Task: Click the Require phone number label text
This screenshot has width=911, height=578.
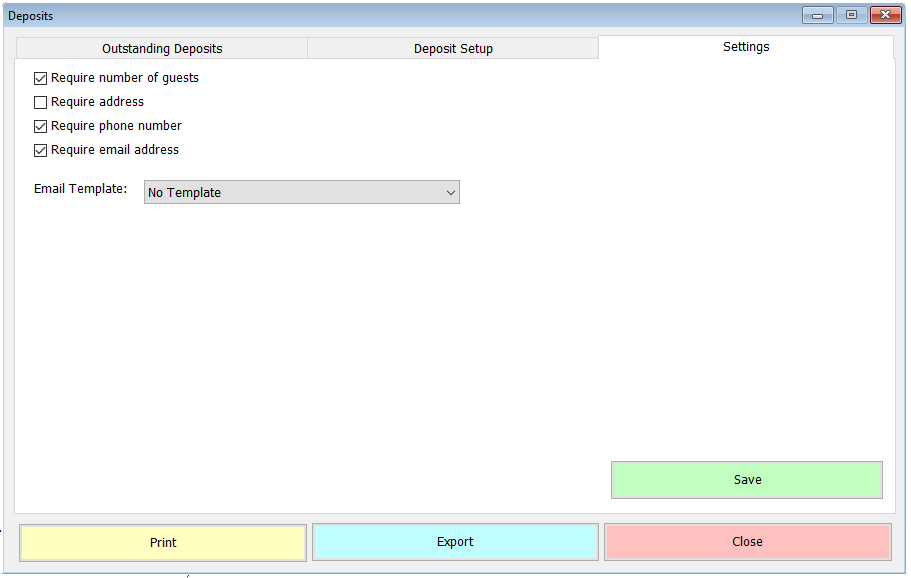Action: coord(116,125)
